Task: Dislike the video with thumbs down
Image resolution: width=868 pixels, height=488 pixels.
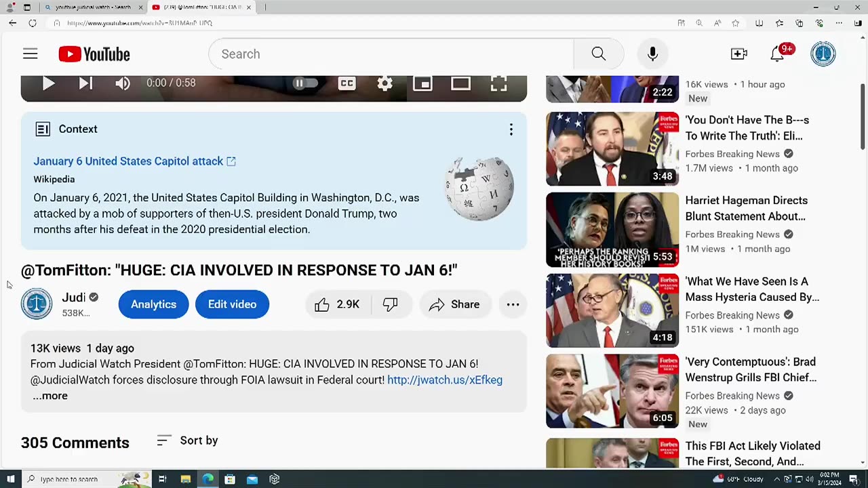Action: 391,305
